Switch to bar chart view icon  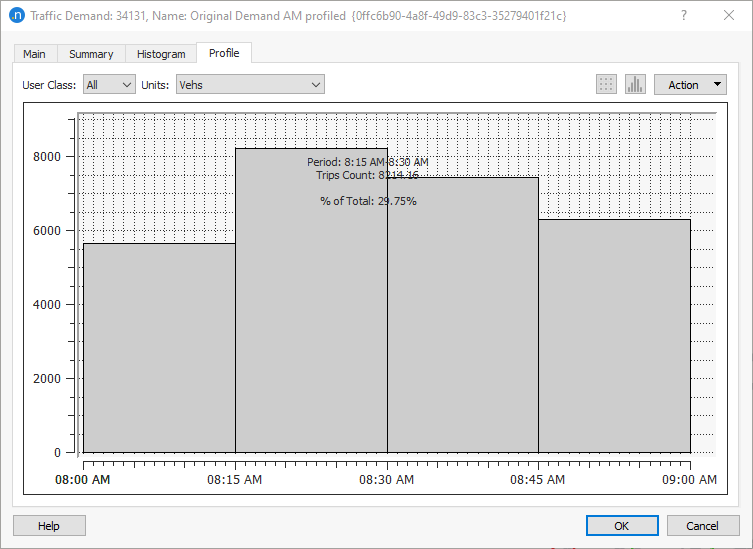[x=635, y=85]
